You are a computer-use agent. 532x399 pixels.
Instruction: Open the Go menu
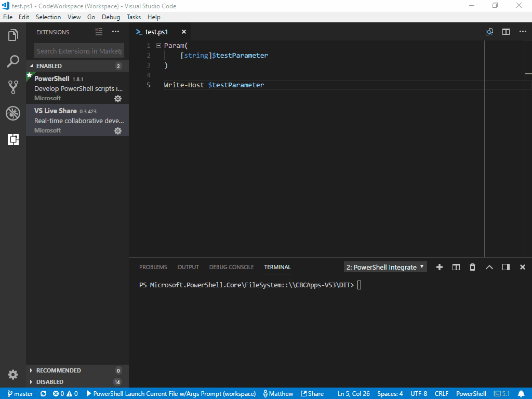91,17
